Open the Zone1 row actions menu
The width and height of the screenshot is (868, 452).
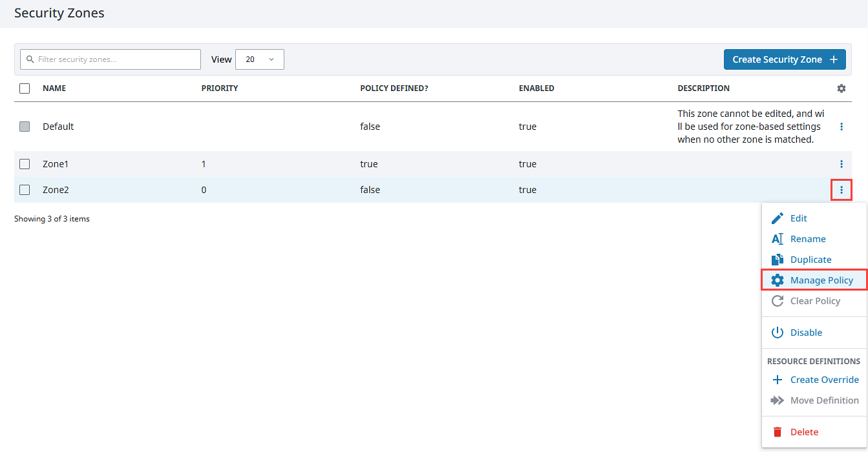841,164
